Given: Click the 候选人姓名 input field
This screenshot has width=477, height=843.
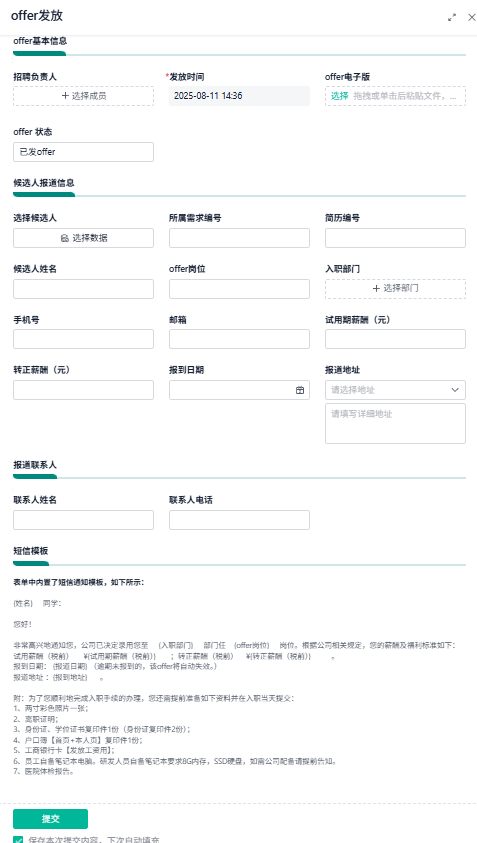Looking at the screenshot, I should coord(83,289).
